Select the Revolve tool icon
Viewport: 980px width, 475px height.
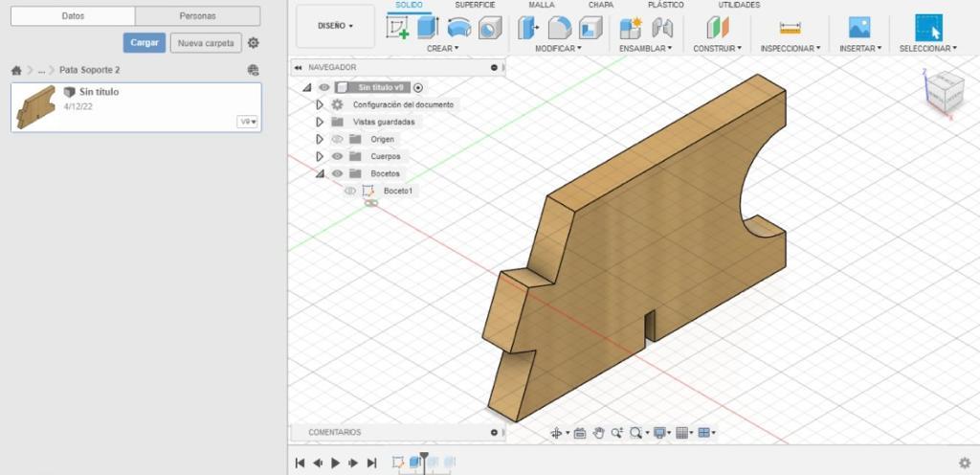click(459, 28)
